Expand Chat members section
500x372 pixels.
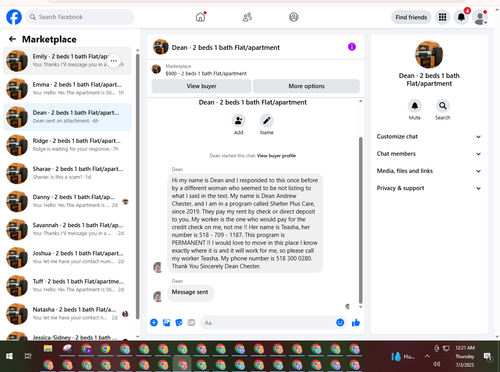click(429, 154)
